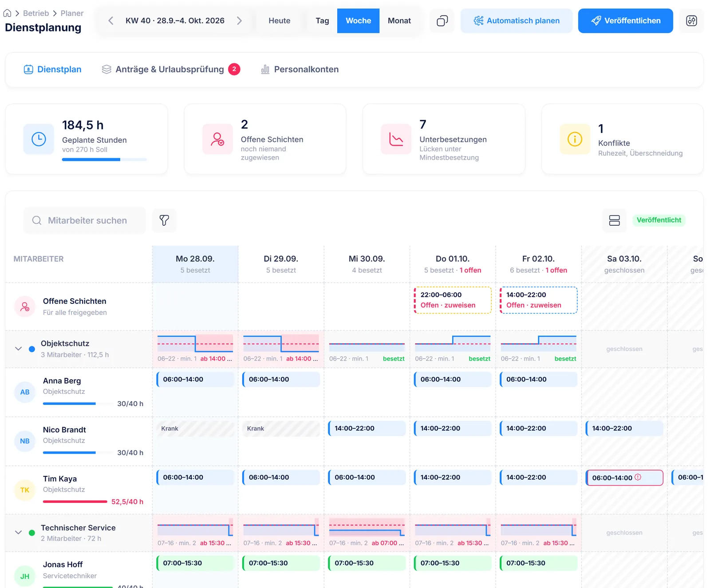The height and width of the screenshot is (588, 710).
Task: Switch row density layout icon
Action: 614,220
